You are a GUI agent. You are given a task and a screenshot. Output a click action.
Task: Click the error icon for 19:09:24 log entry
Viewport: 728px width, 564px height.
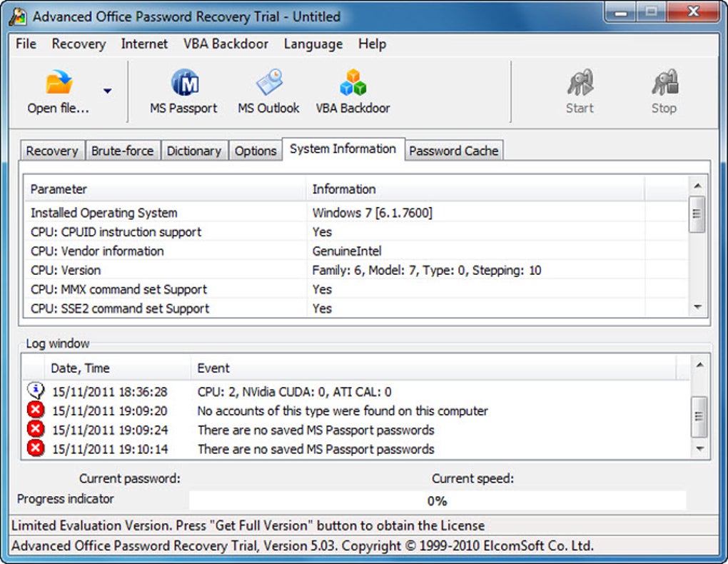[x=36, y=429]
